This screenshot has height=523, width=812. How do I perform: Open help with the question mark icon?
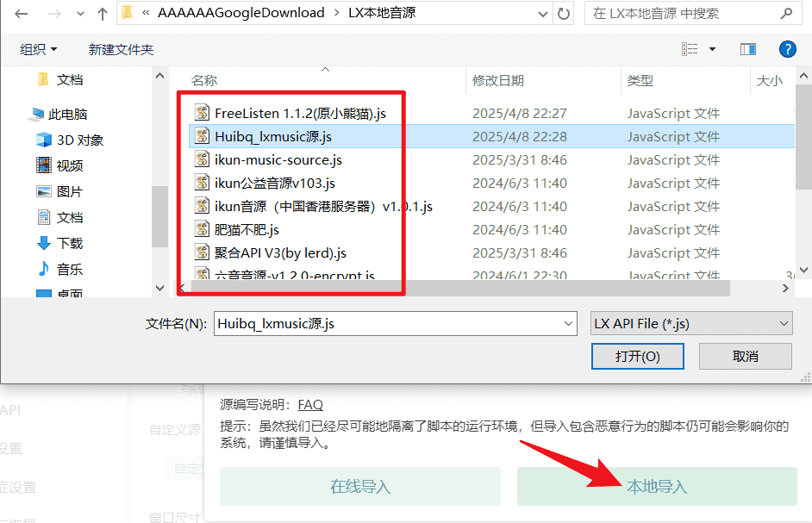click(787, 49)
